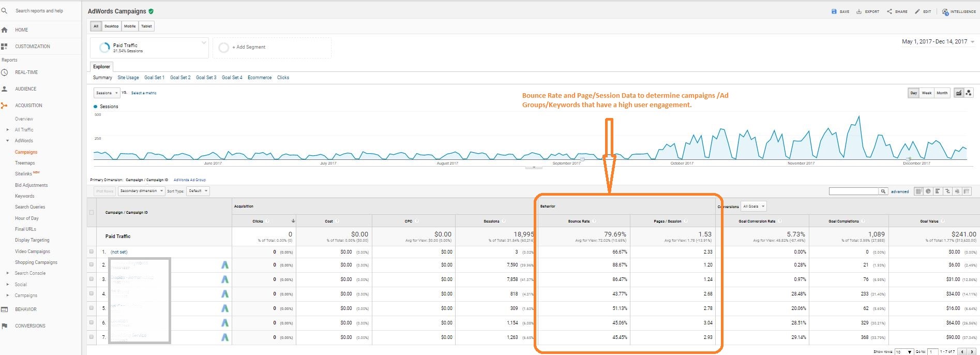Open the date range picker

coord(938,41)
